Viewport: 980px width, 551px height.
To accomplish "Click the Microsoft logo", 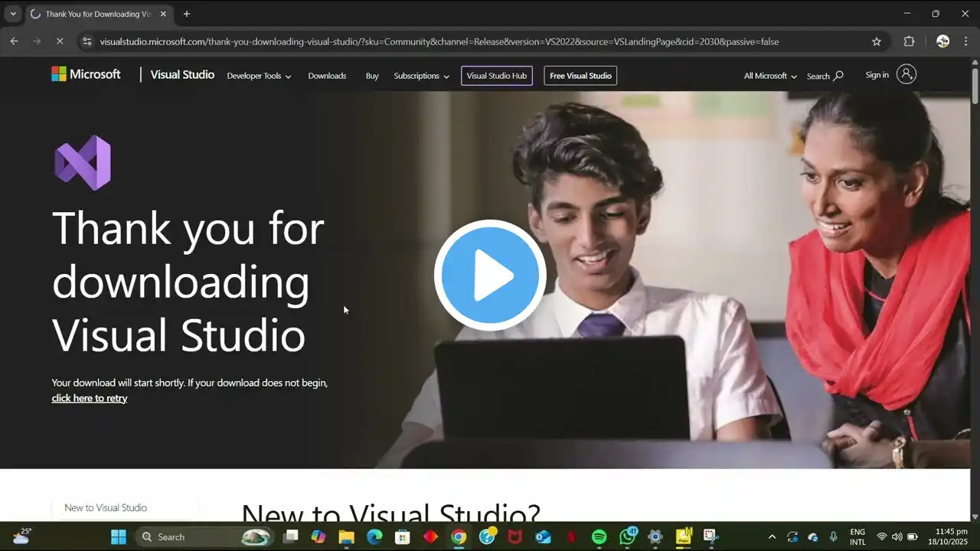I will pos(86,74).
